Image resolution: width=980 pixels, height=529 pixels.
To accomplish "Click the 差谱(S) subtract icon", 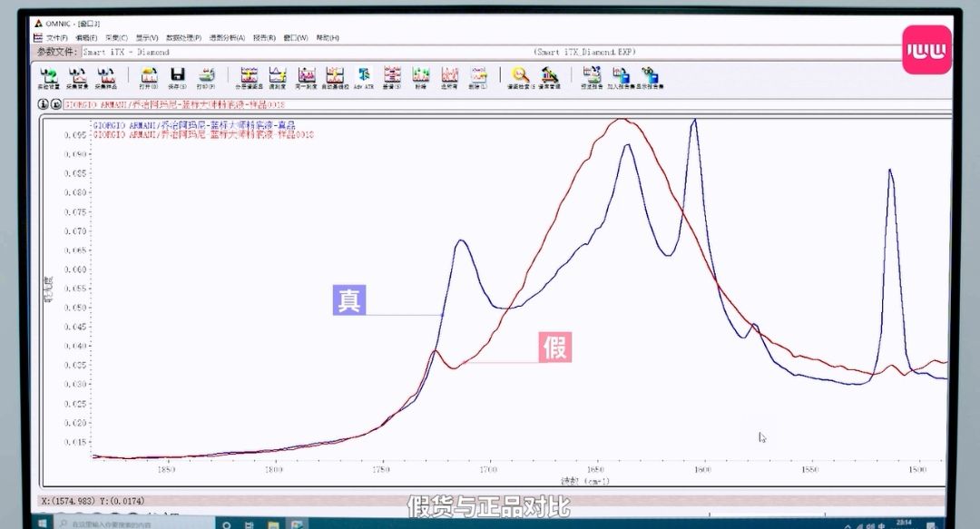I will point(392,78).
